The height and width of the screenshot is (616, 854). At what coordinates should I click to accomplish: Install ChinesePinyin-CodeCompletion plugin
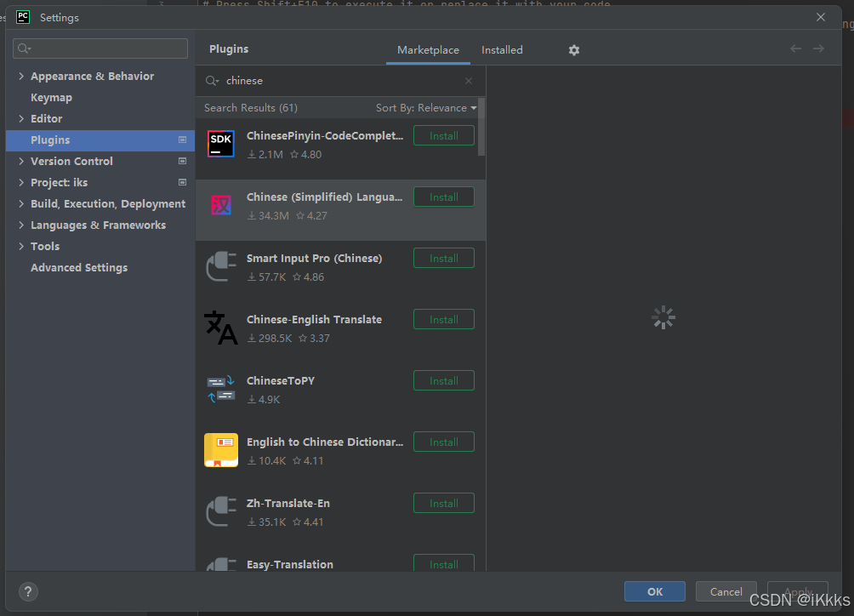pos(444,135)
